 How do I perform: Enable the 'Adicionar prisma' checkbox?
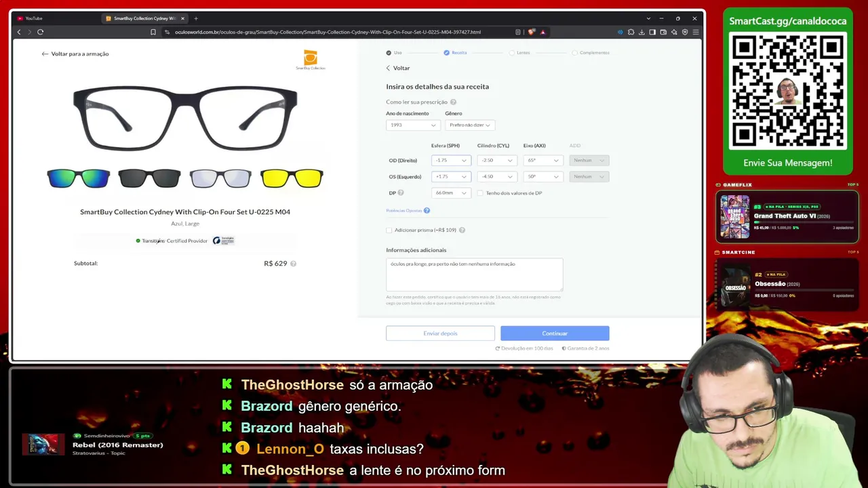[x=389, y=230]
